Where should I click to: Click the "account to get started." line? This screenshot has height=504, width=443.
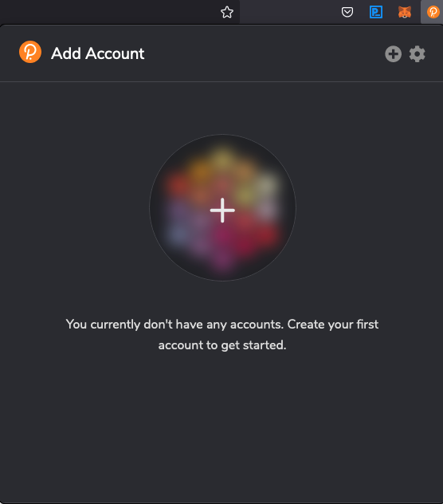222,345
